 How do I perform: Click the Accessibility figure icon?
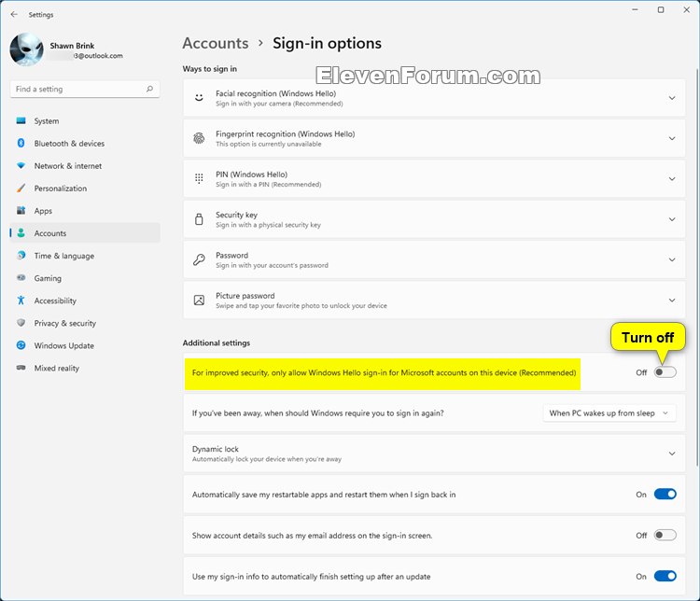[x=21, y=300]
